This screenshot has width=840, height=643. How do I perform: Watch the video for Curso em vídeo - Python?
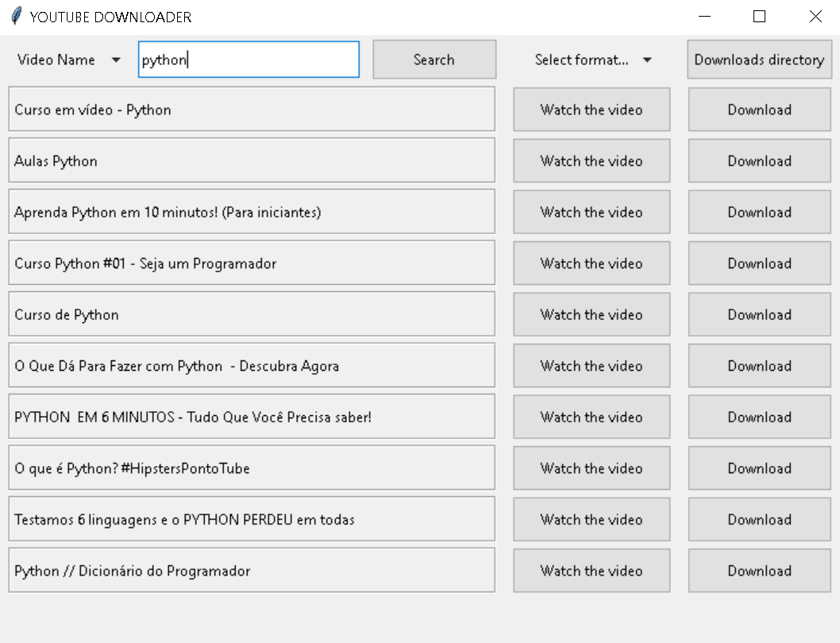(591, 110)
